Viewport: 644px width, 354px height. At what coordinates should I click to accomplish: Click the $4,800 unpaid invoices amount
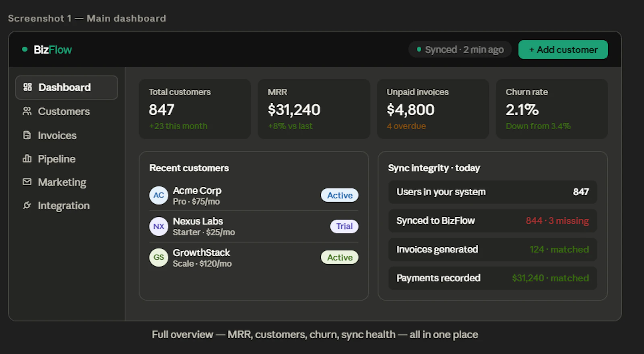click(411, 110)
